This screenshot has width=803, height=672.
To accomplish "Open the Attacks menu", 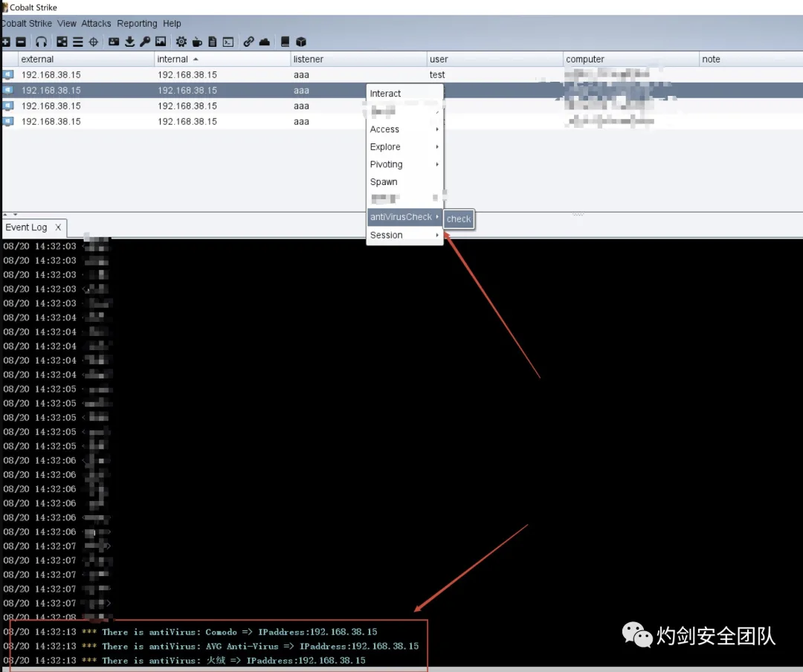I will coord(96,24).
